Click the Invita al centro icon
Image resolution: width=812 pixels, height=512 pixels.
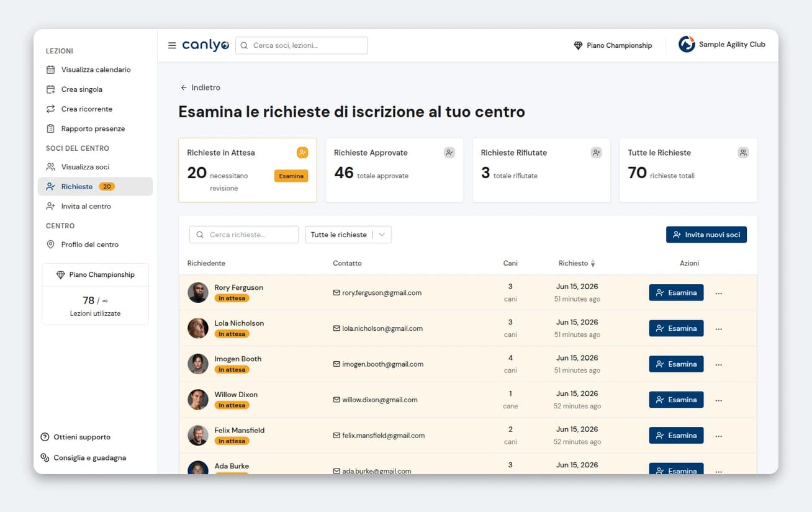pyautogui.click(x=51, y=206)
